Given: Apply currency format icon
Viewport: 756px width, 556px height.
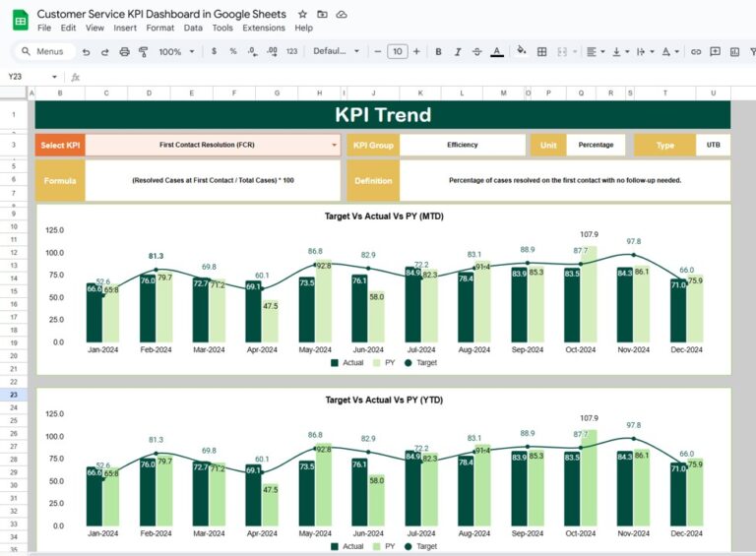Looking at the screenshot, I should click(214, 51).
